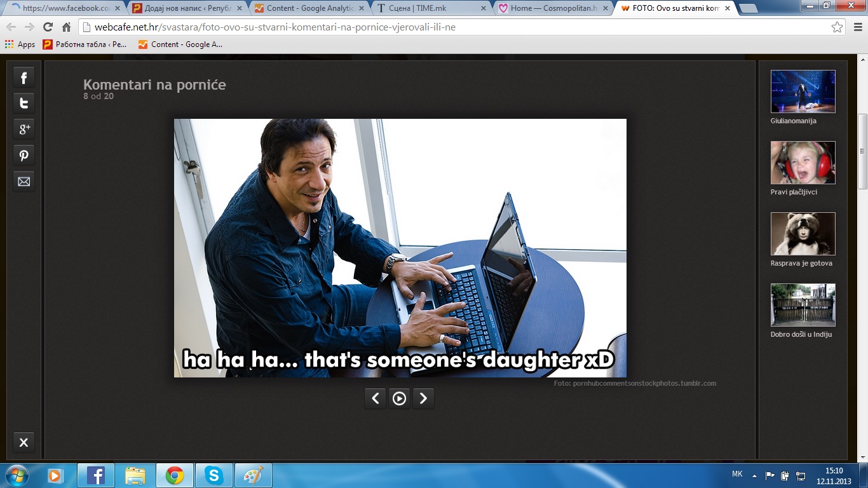Reload the page in Chrome

[x=48, y=27]
